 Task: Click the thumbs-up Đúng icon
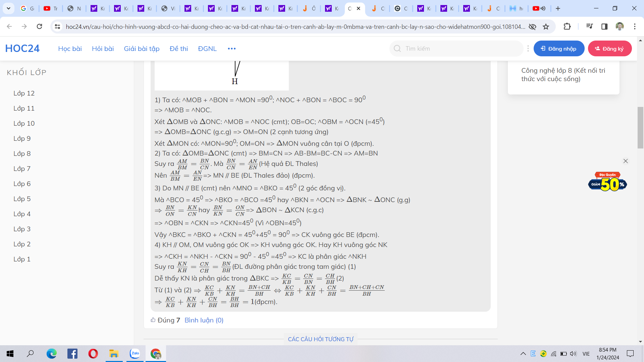coord(153,320)
